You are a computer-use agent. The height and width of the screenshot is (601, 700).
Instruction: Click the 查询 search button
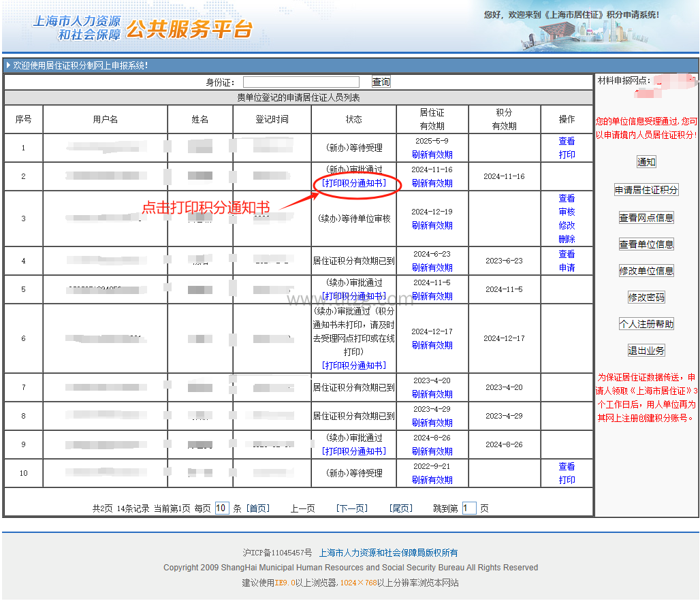(x=381, y=82)
